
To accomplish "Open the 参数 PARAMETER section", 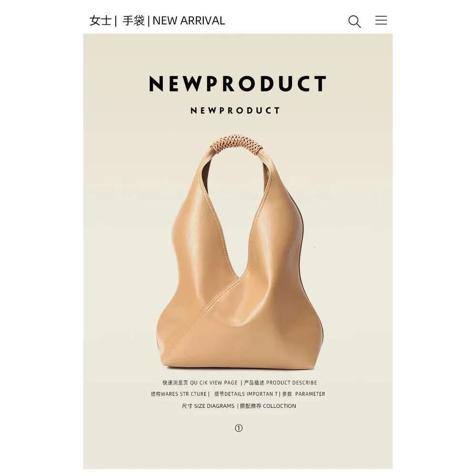I will pos(304,394).
